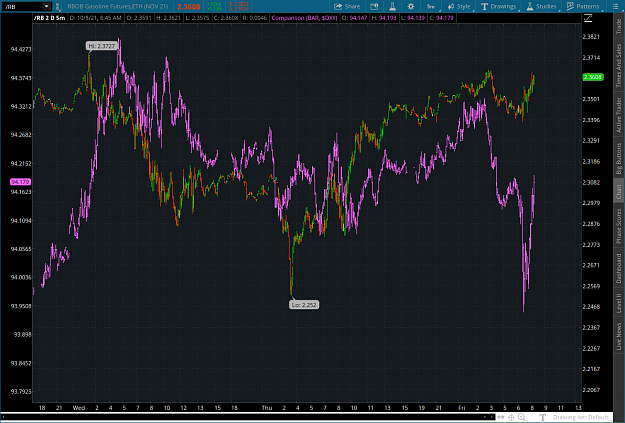Open the Level II sidebar tab

(619, 303)
